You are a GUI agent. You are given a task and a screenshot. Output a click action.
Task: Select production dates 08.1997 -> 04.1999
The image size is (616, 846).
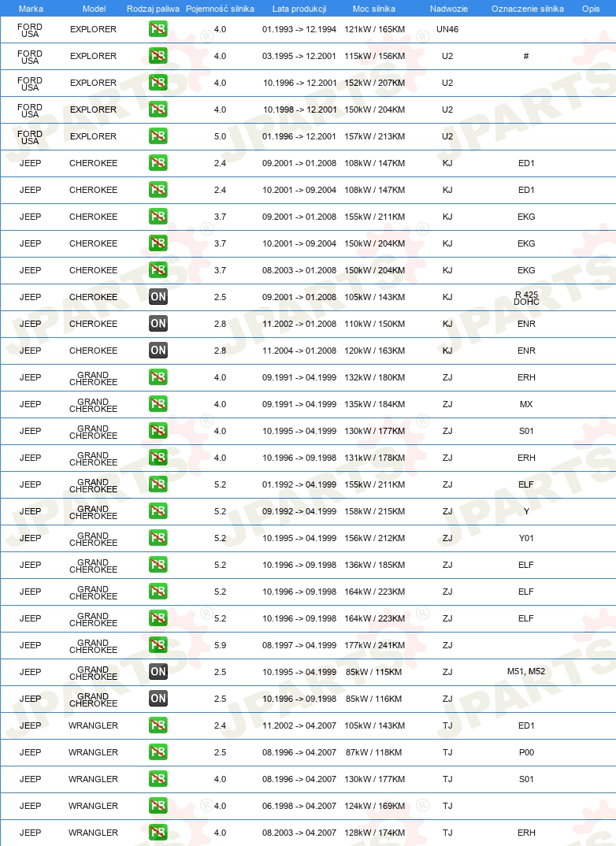pyautogui.click(x=299, y=645)
